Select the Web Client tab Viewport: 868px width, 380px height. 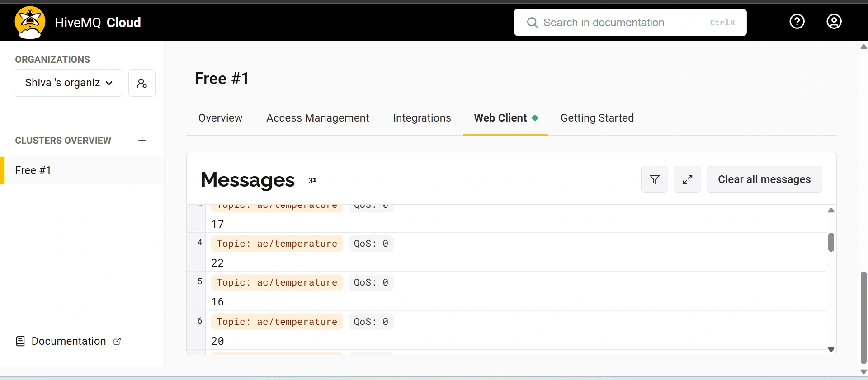pyautogui.click(x=505, y=118)
